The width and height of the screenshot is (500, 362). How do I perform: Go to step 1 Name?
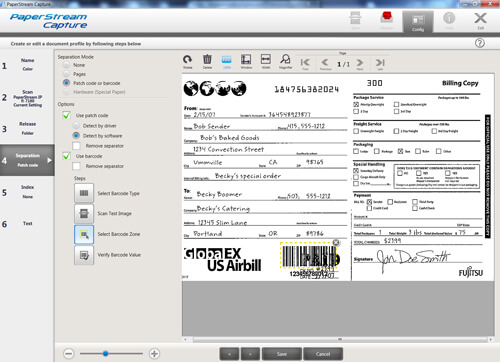pyautogui.click(x=27, y=65)
